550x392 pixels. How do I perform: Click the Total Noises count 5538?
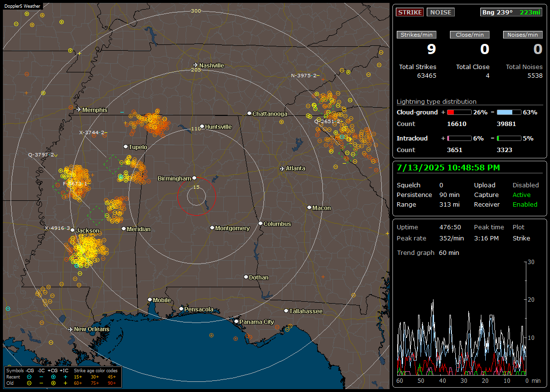click(535, 76)
